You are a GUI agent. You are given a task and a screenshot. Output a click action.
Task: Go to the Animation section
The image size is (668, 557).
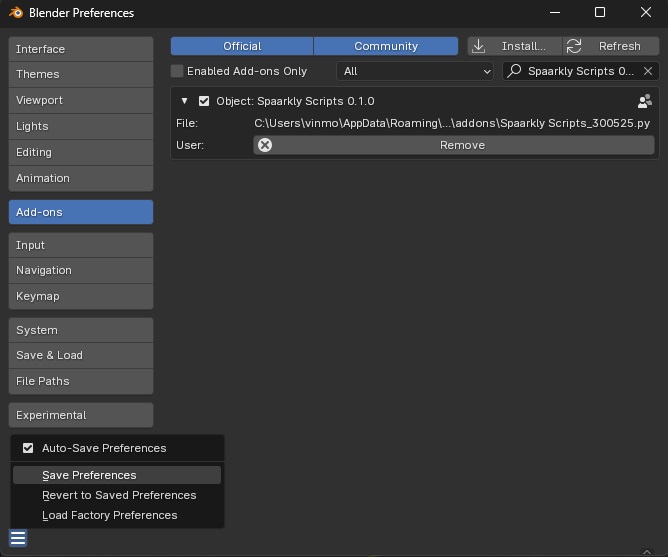[81, 178]
